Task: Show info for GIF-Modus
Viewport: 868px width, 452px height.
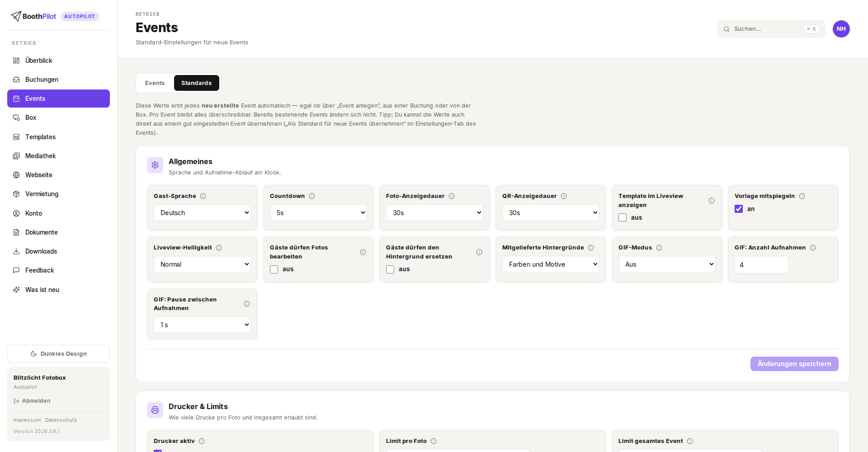Action: [659, 248]
